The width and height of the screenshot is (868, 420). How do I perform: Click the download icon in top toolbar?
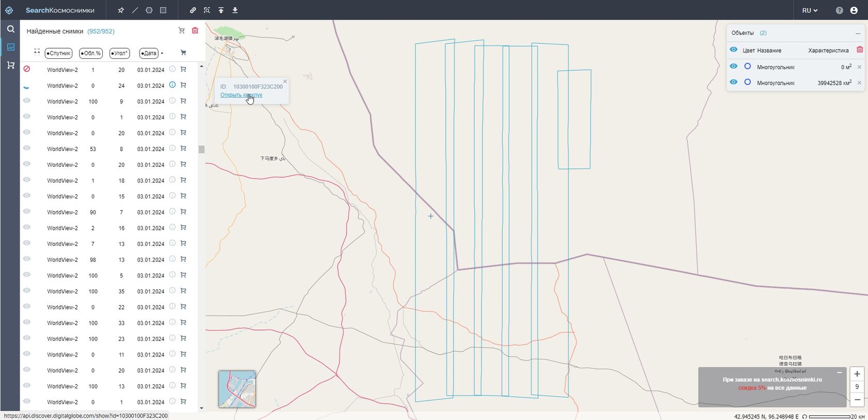tap(235, 10)
